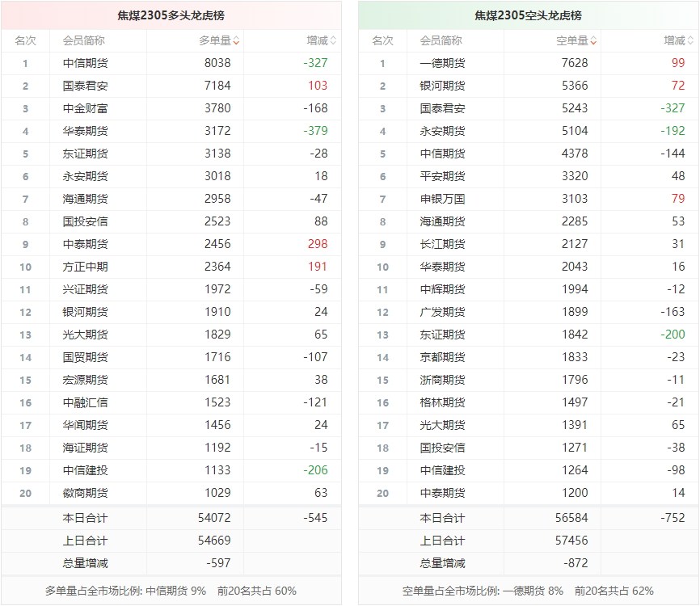
Task: Click the 增减 sort icon in the 多头 table
Action: pyautogui.click(x=333, y=40)
